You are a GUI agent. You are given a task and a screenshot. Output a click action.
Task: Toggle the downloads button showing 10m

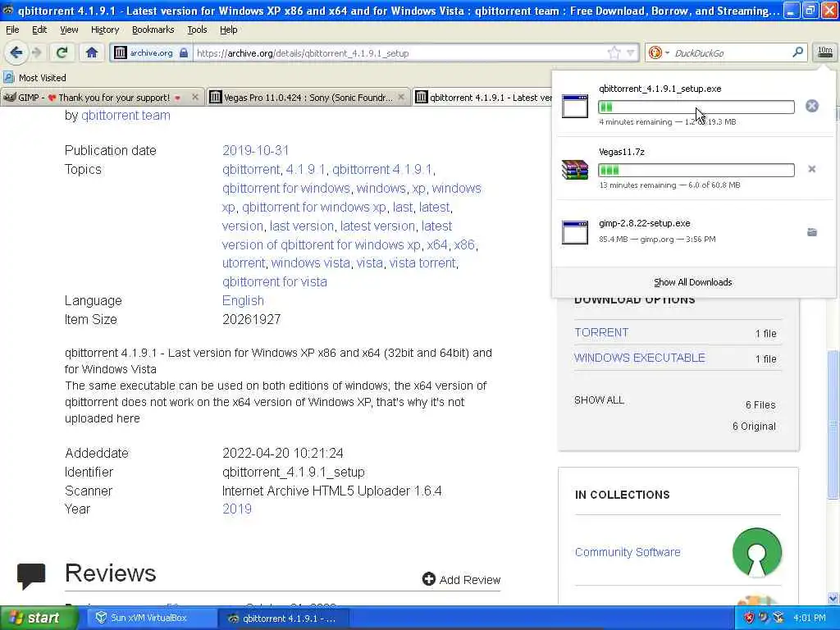[824, 52]
